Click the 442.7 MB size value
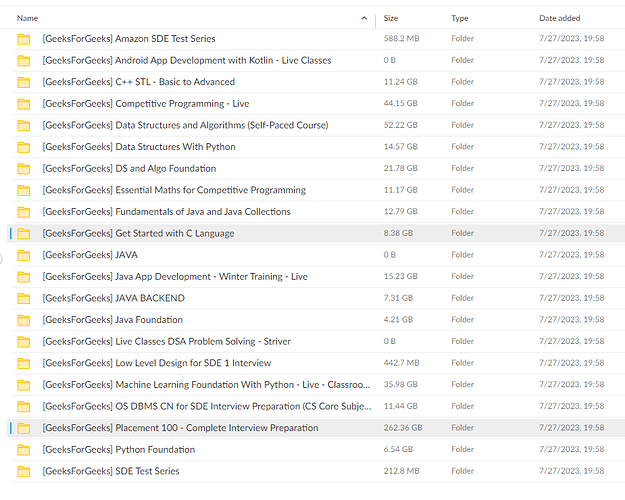Screen dimensions: 625x500 point(401,362)
